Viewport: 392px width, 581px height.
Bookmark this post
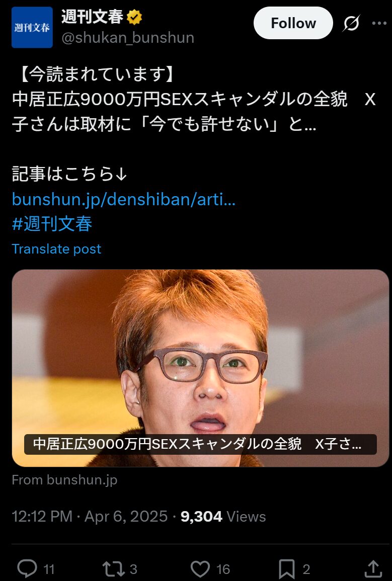(x=287, y=568)
